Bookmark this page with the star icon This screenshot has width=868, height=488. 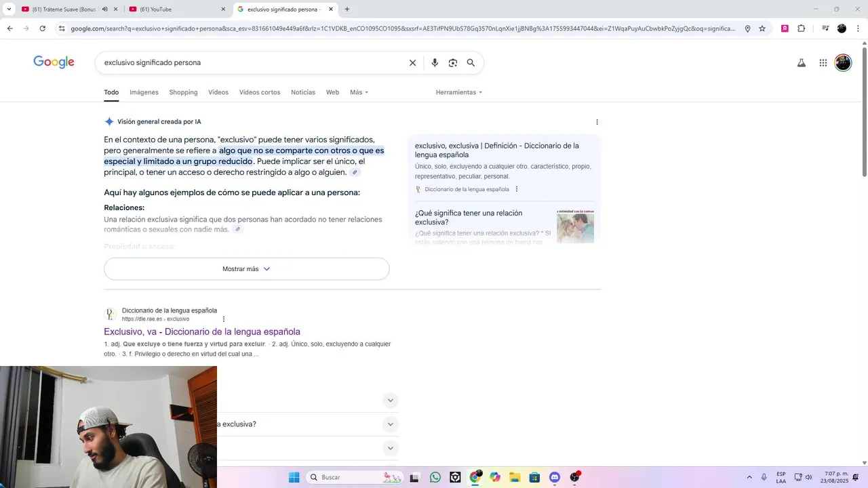pos(762,28)
